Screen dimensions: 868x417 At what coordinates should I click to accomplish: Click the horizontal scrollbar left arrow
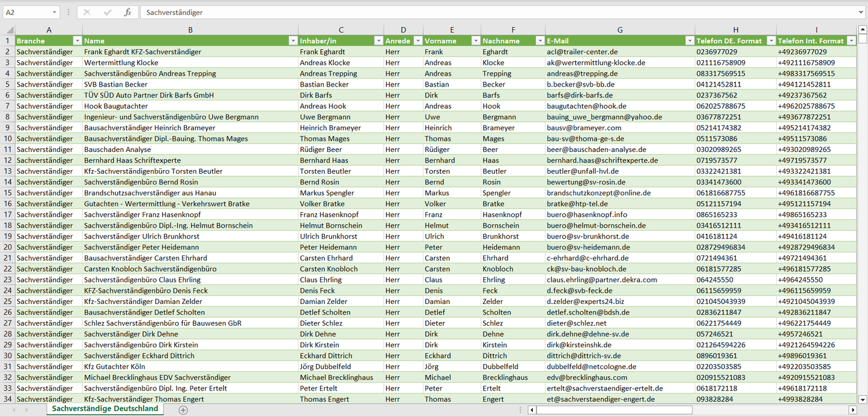pos(532,410)
